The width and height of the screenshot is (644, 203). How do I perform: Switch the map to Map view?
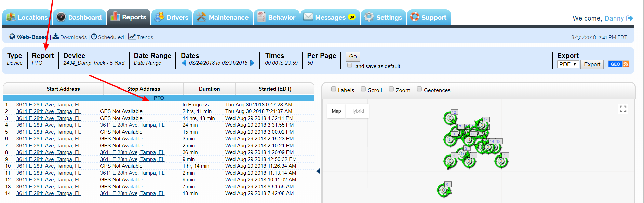point(336,111)
